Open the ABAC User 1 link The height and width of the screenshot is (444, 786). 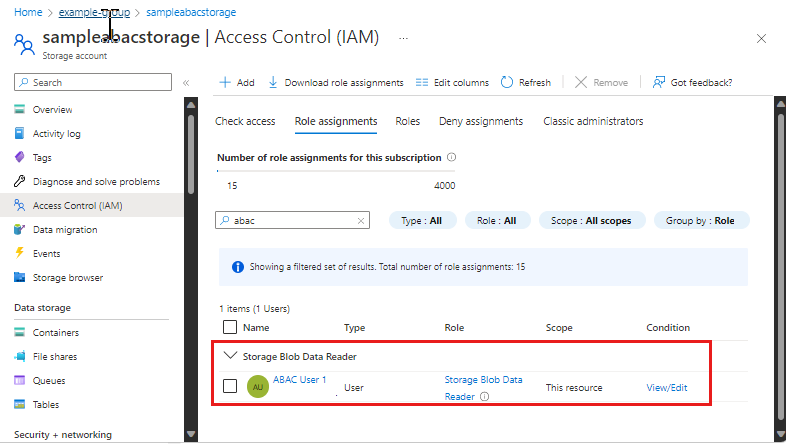pos(299,380)
